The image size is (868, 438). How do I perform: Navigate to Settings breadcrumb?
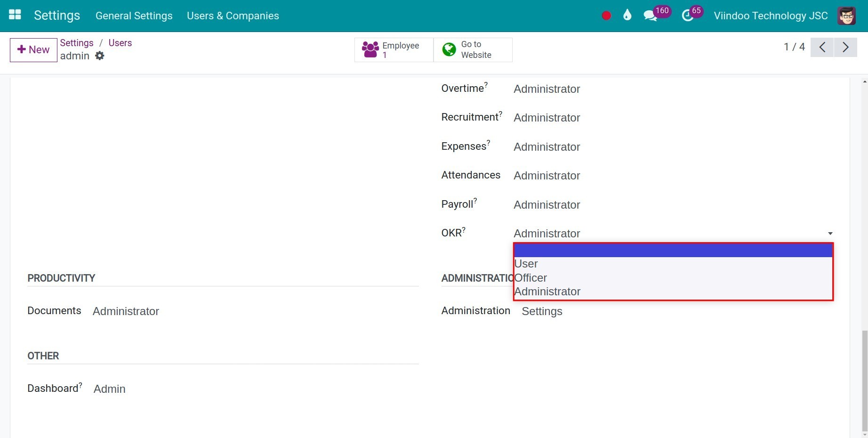click(77, 43)
